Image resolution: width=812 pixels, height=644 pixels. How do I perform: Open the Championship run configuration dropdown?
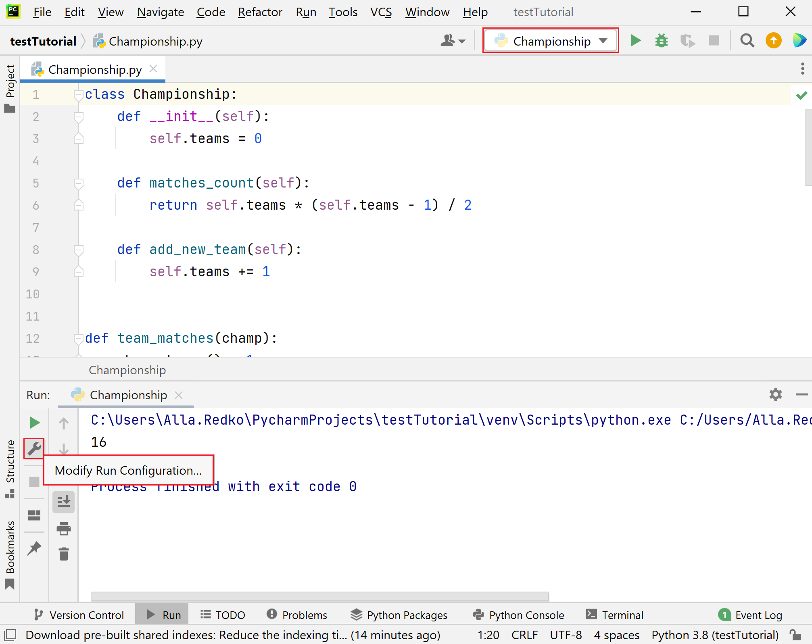click(551, 41)
